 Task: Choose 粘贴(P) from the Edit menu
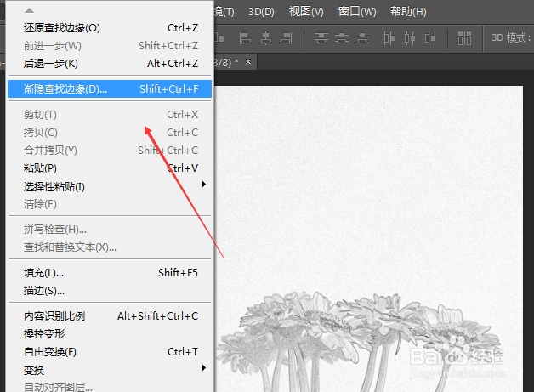(x=110, y=168)
